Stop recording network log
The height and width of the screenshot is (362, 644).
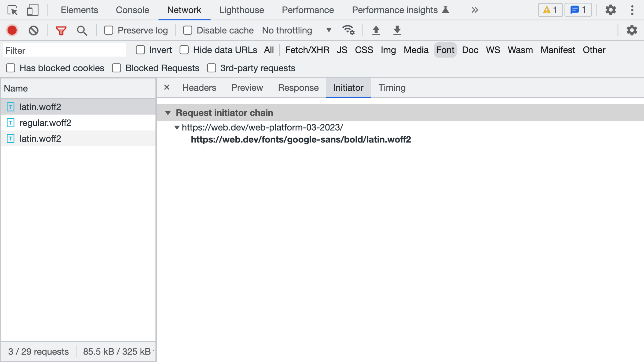(x=12, y=30)
